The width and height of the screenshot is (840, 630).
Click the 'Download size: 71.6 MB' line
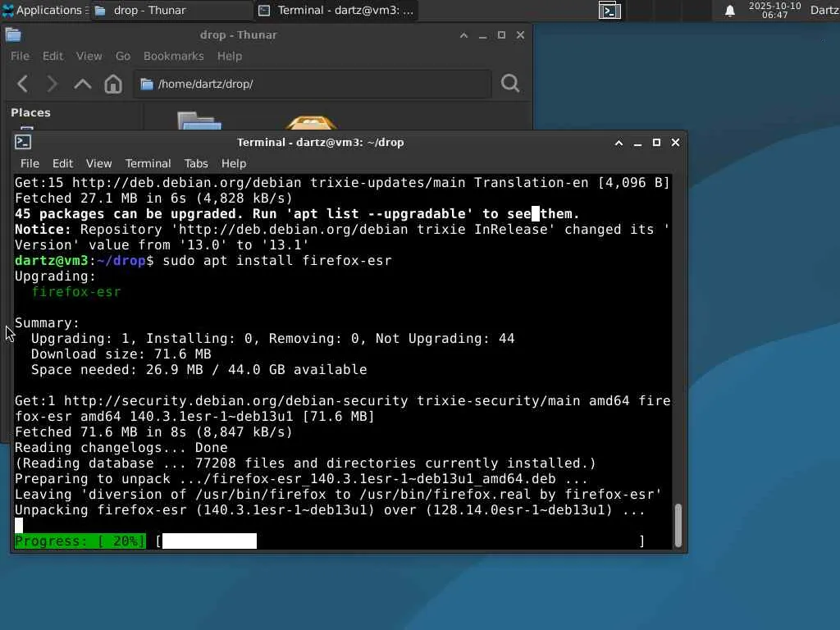(x=121, y=354)
